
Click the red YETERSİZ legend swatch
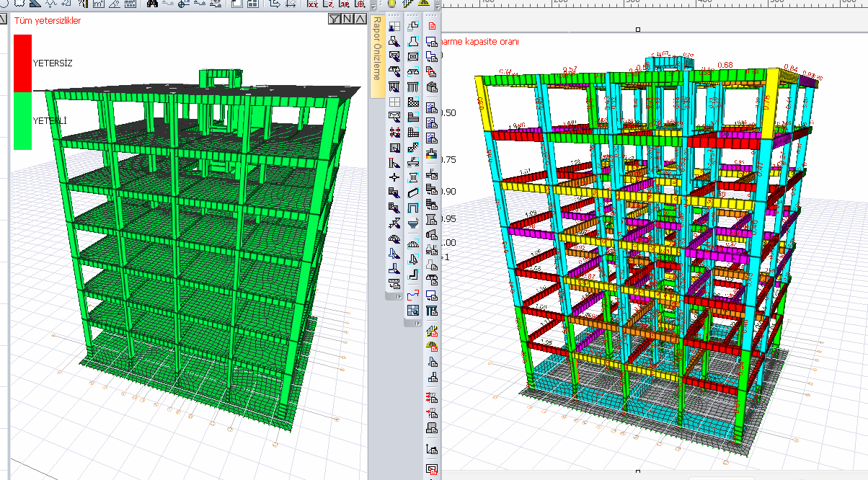[22, 63]
